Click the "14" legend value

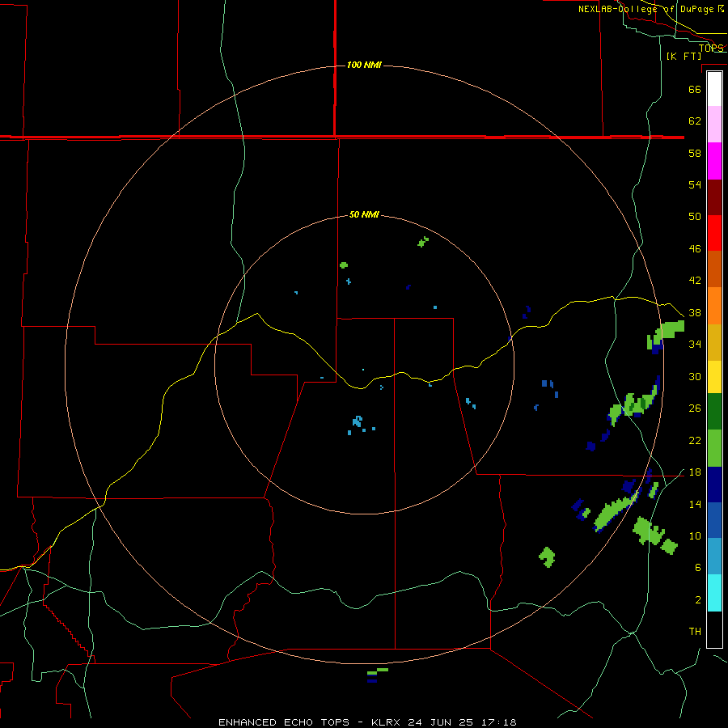click(x=695, y=504)
